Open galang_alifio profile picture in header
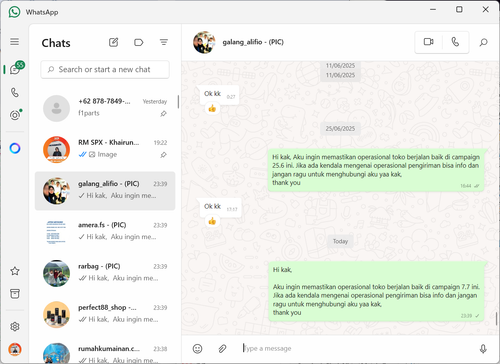Viewport: 500px width, 364px height. pos(204,42)
